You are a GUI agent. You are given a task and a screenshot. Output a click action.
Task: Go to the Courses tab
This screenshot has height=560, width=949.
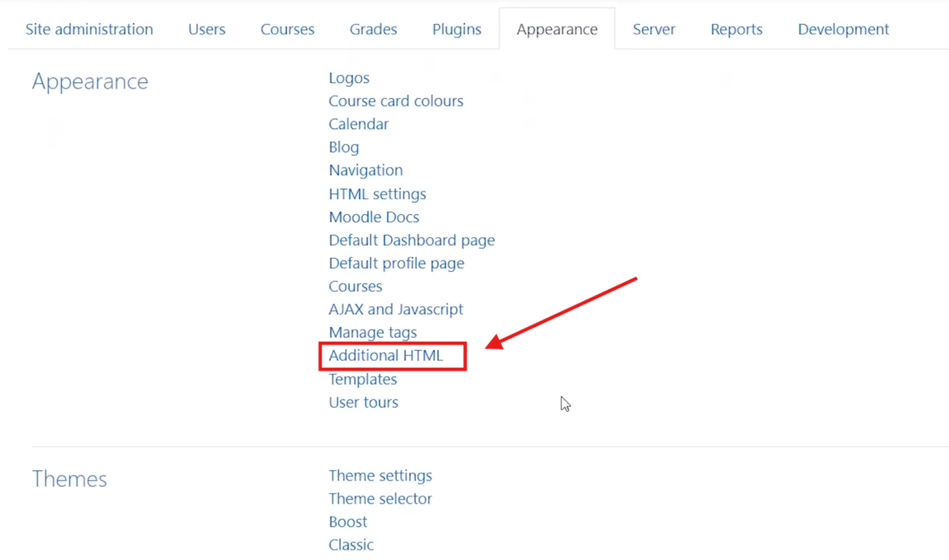(287, 29)
